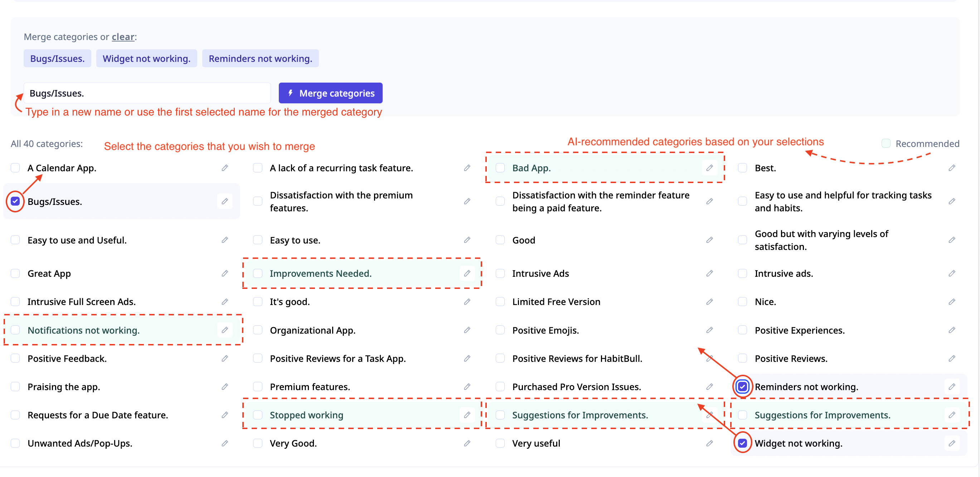Deselect the Reminders not working checkbox
The image size is (980, 477).
pos(743,387)
